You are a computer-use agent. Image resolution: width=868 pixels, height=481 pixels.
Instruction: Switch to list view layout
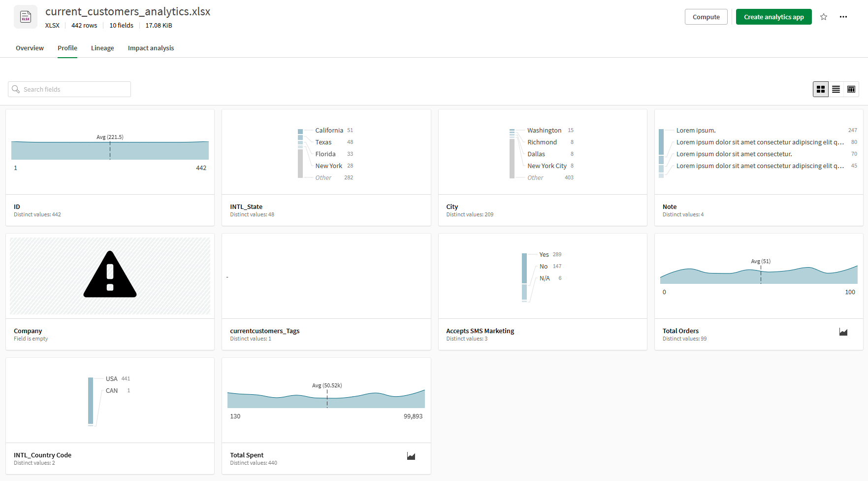point(836,89)
